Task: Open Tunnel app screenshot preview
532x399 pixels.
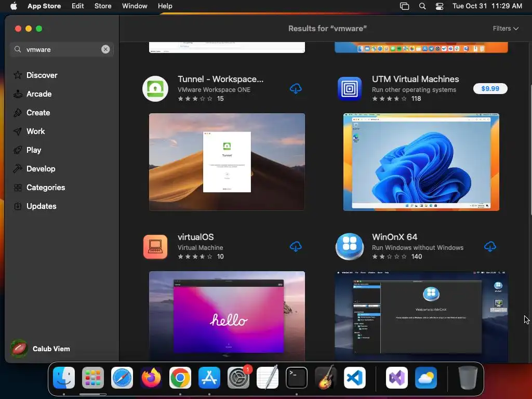Action: click(227, 162)
